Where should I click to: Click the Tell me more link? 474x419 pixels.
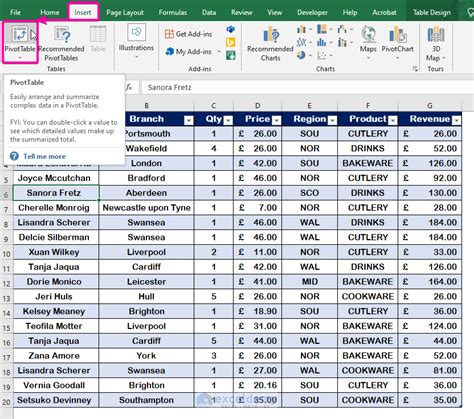coord(44,156)
